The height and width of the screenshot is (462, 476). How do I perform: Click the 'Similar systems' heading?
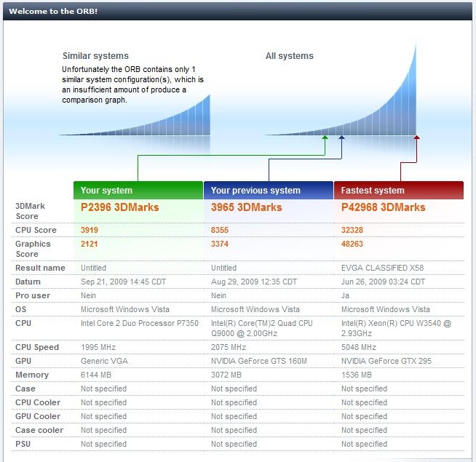[x=95, y=56]
